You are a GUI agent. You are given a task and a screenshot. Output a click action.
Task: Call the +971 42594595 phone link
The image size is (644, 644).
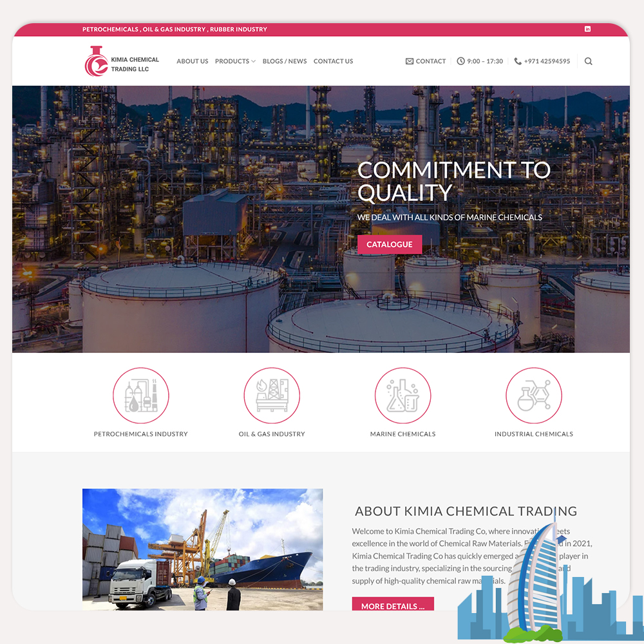click(542, 61)
